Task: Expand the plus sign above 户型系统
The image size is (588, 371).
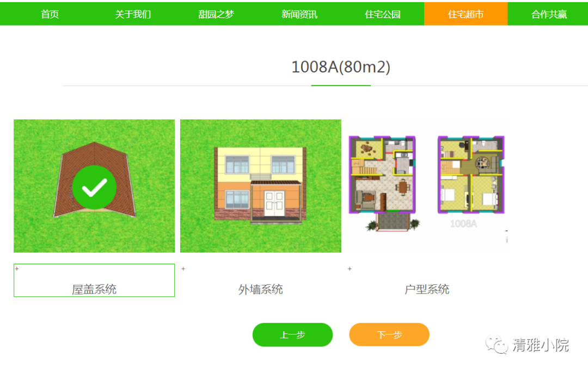Action: [x=350, y=269]
